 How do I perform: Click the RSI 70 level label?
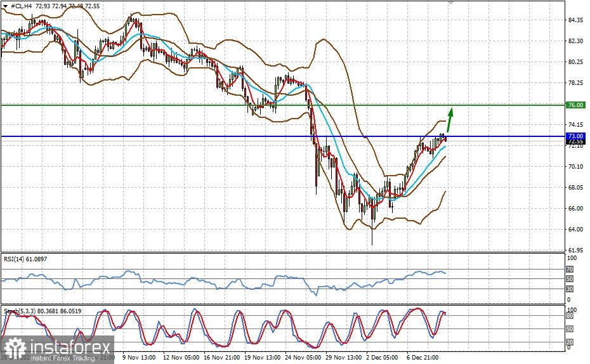pos(570,270)
